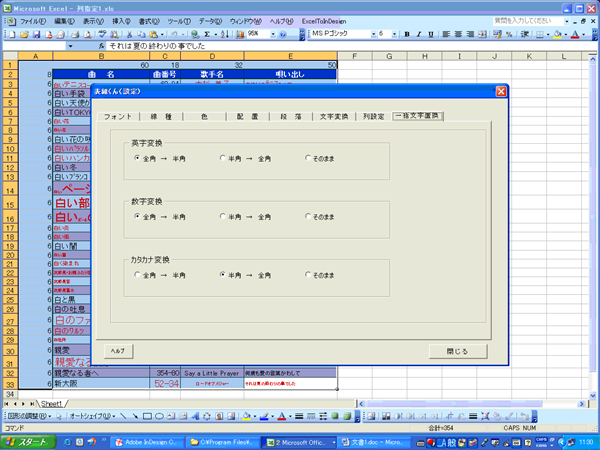Viewport: 600px width, 450px height.
Task: Click the fx insert function icon
Action: [101, 46]
